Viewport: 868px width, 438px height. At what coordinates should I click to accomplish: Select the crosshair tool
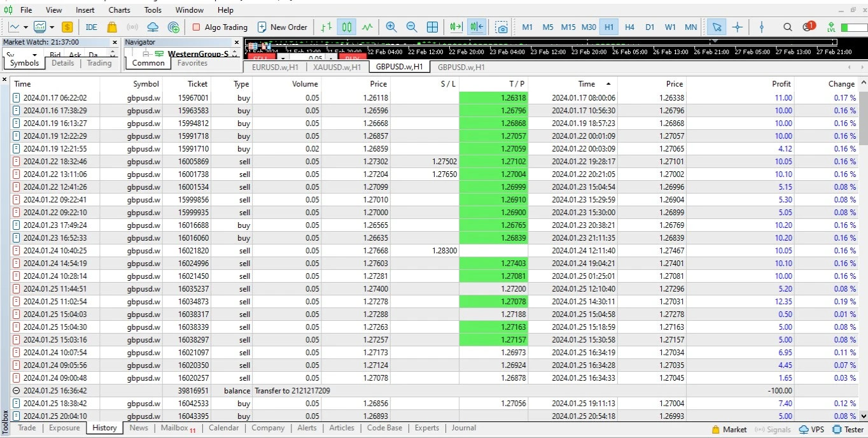tap(738, 27)
